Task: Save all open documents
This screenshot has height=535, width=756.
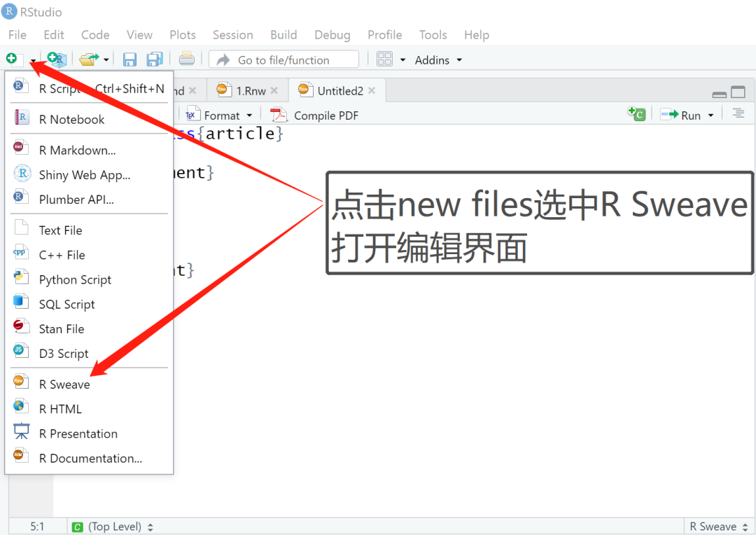Action: [154, 59]
